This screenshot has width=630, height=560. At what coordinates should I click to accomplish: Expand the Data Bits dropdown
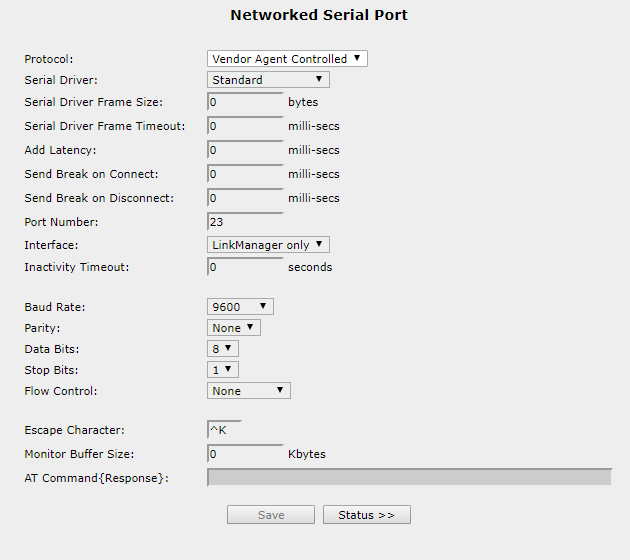tap(223, 348)
